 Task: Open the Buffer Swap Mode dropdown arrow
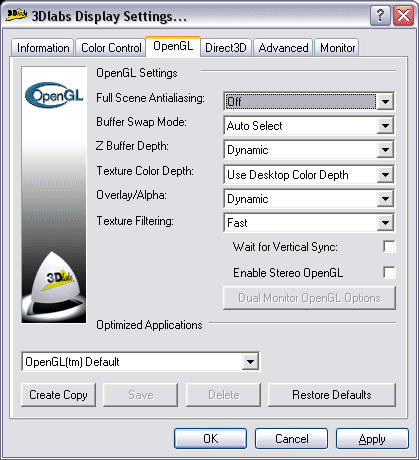(x=385, y=126)
